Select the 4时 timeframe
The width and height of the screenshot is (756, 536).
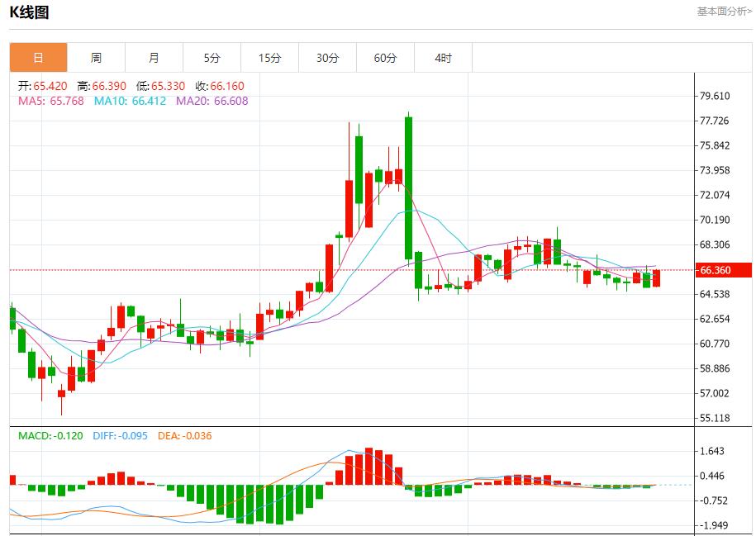(443, 57)
